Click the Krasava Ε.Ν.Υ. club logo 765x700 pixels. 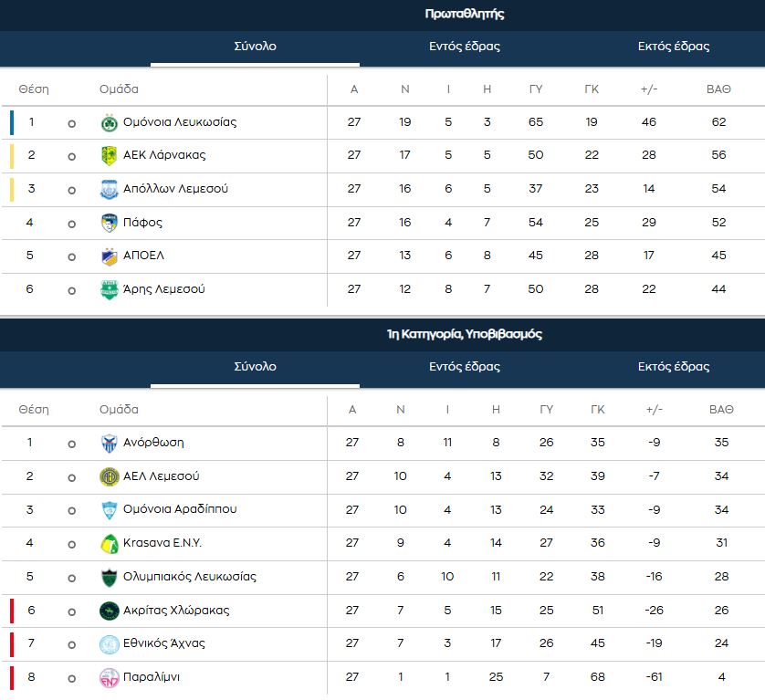coord(109,544)
